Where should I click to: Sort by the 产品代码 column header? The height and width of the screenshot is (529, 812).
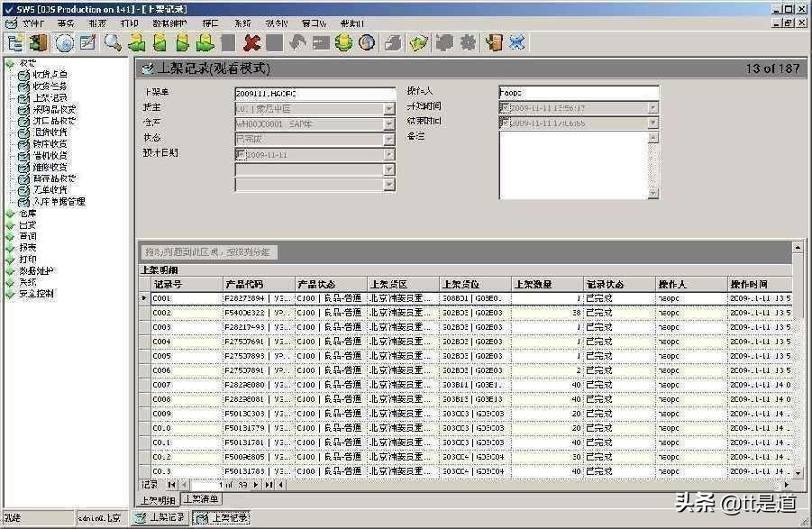pos(258,284)
